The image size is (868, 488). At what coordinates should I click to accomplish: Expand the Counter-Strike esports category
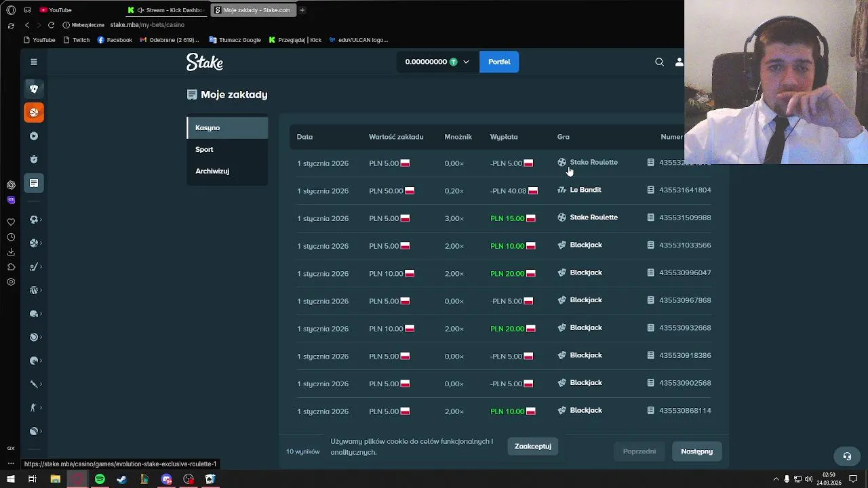click(35, 407)
